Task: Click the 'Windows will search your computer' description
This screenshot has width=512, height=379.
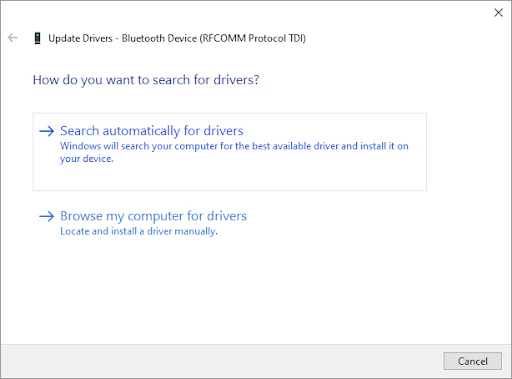Action: [234, 152]
